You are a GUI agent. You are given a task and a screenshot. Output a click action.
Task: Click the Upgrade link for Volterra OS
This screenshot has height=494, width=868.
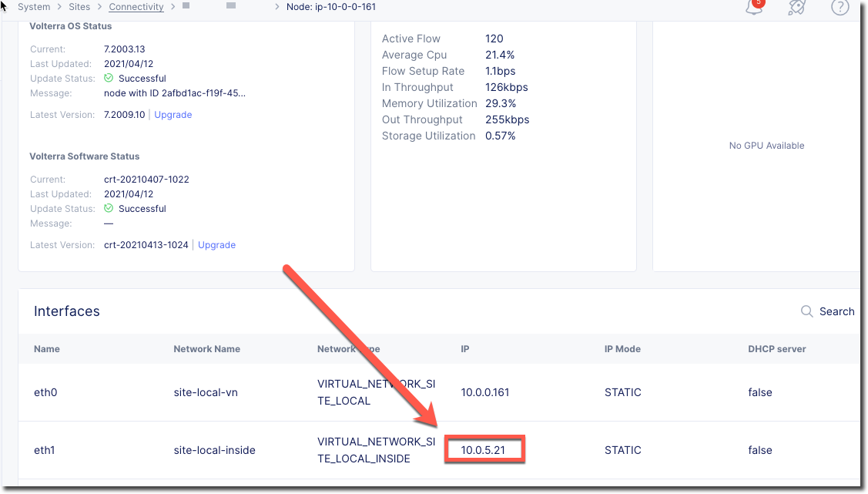point(173,115)
